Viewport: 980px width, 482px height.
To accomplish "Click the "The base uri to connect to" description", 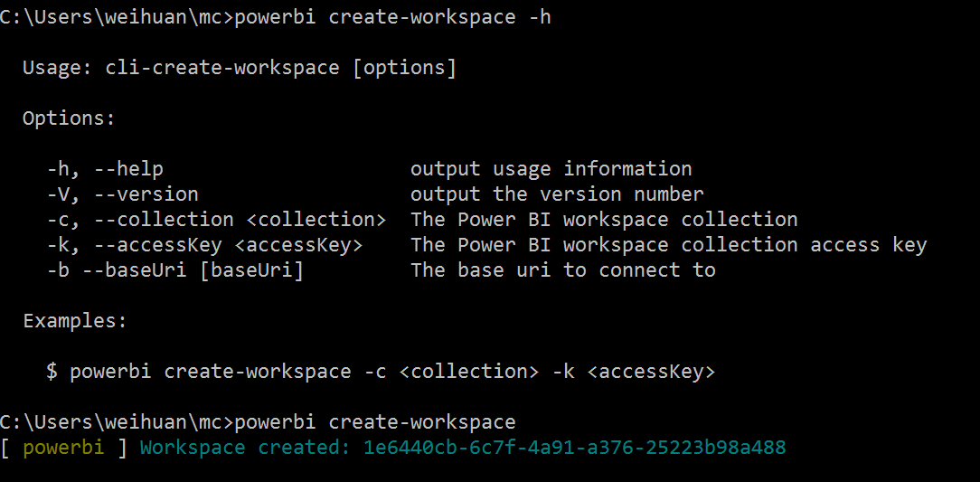I will click(x=562, y=270).
